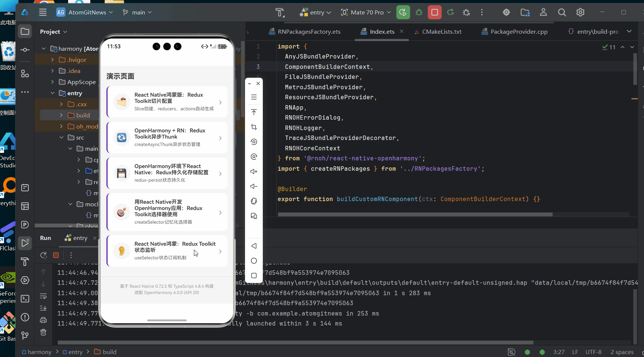Switch to Index.ets editor tab
Image resolution: width=644 pixels, height=357 pixels.
click(x=378, y=31)
